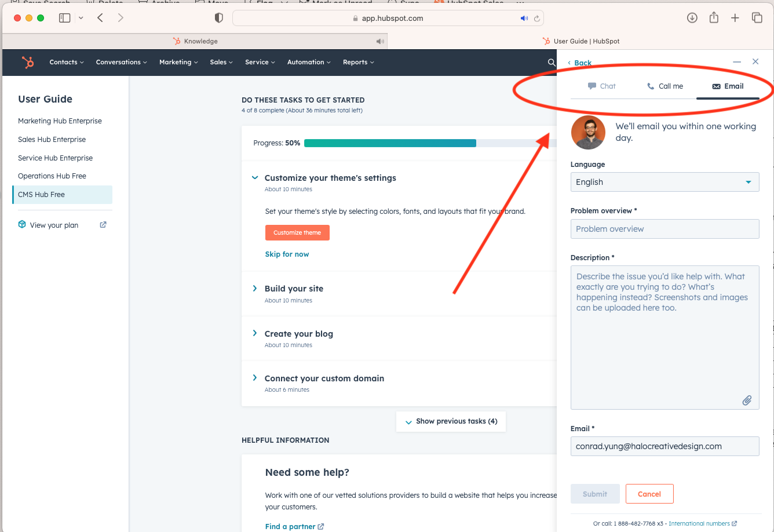Screen dimensions: 774x532
Task: Select the Chat tab
Action: [601, 86]
